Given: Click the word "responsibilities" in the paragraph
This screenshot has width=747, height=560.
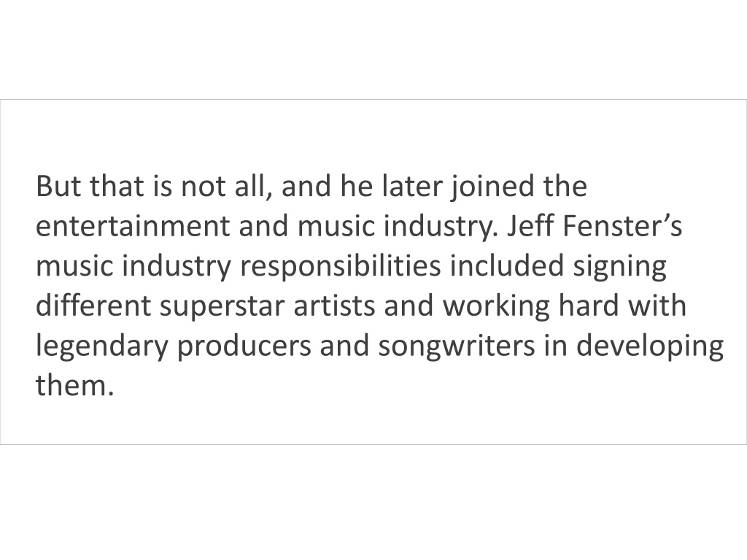Looking at the screenshot, I should pyautogui.click(x=340, y=268).
